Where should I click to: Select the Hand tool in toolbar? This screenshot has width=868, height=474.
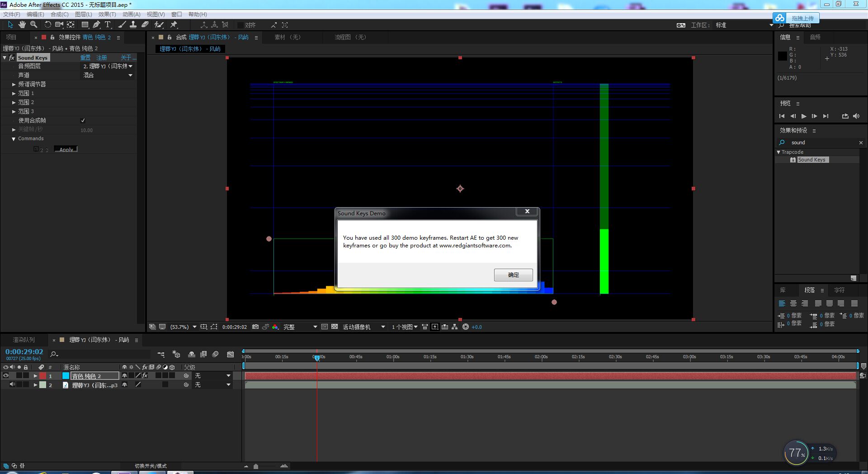coord(22,25)
